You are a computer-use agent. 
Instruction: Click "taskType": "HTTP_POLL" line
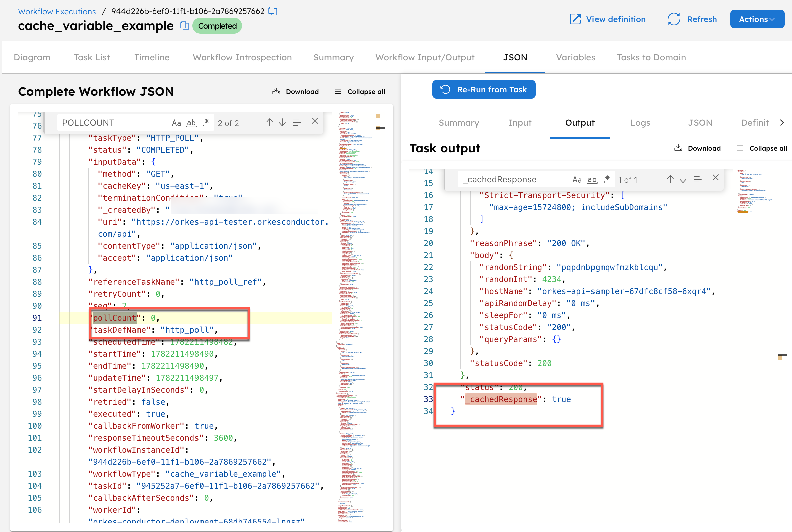pyautogui.click(x=146, y=138)
